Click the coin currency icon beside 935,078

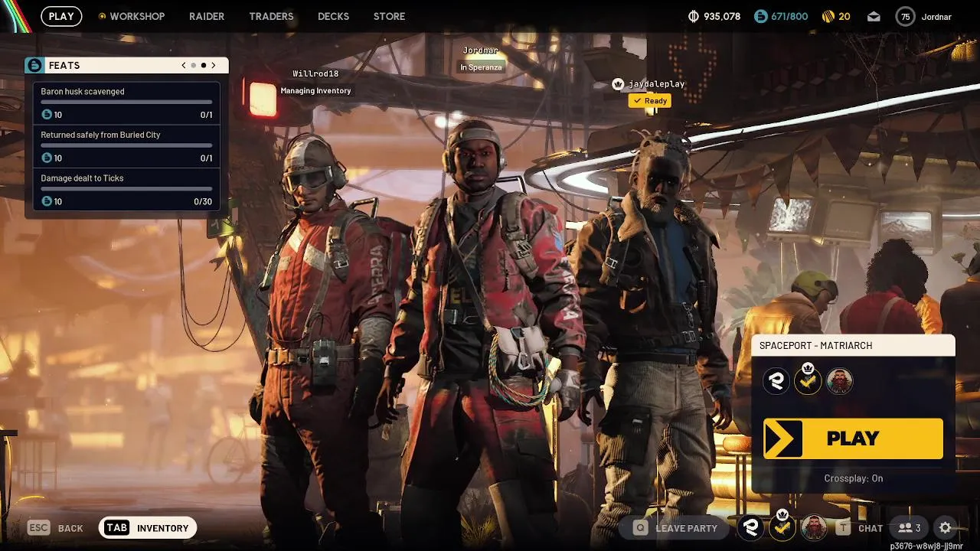coord(694,16)
